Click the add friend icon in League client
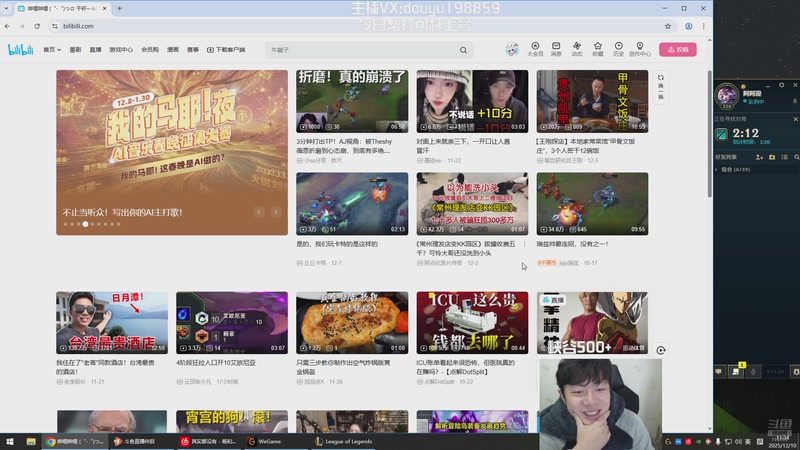Viewport: 800px width, 450px height. [759, 157]
